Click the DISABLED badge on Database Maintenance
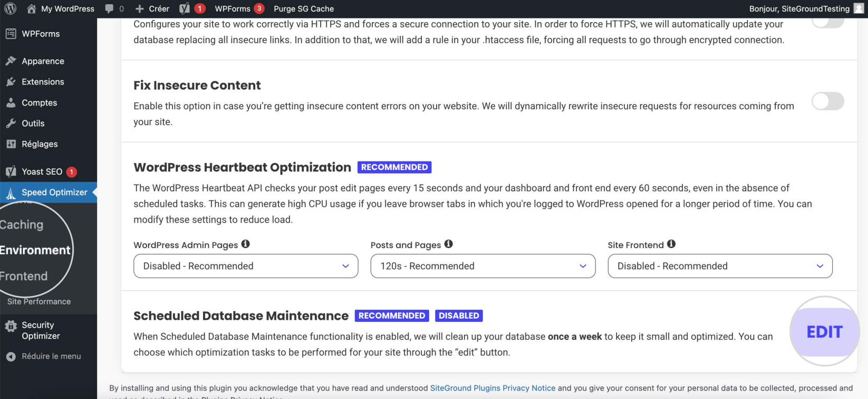The height and width of the screenshot is (399, 868). click(x=459, y=316)
